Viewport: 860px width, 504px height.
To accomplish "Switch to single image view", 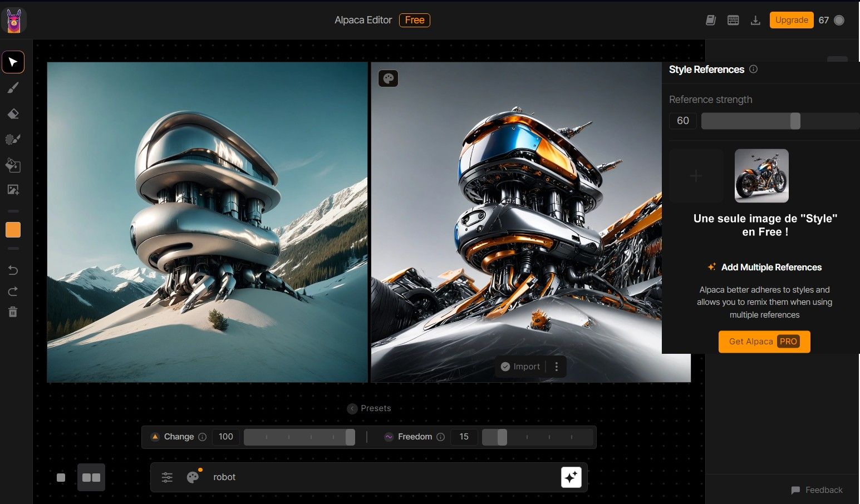I will [x=61, y=477].
